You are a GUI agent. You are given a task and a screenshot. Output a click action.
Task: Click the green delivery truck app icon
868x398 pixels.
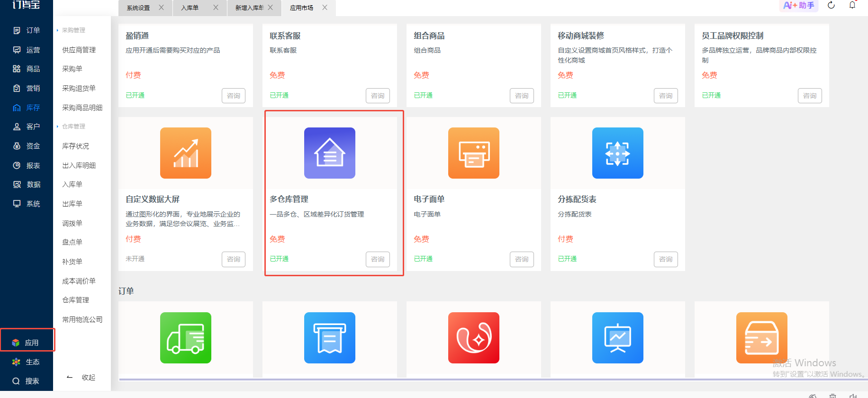coord(186,338)
